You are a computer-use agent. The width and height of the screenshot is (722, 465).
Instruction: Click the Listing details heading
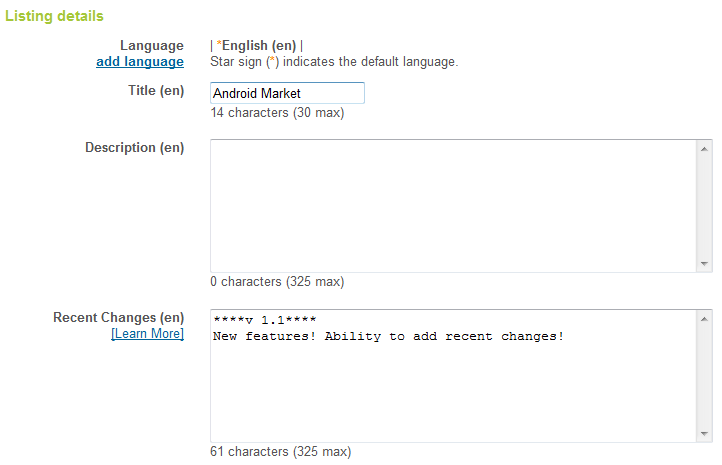coord(54,16)
